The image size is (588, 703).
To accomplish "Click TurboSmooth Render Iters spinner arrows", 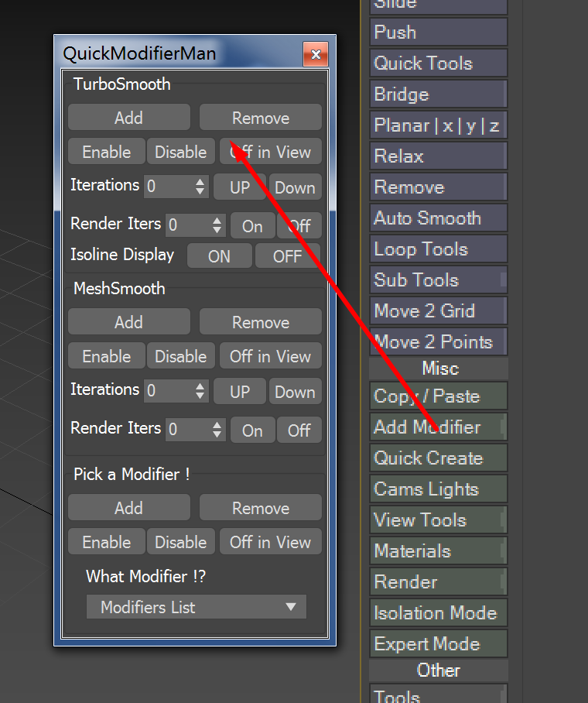I will point(217,225).
